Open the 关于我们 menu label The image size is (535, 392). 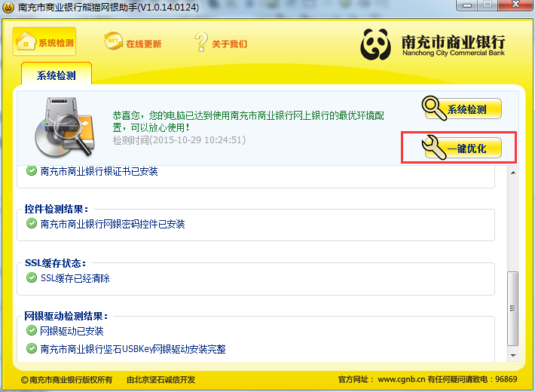230,44
